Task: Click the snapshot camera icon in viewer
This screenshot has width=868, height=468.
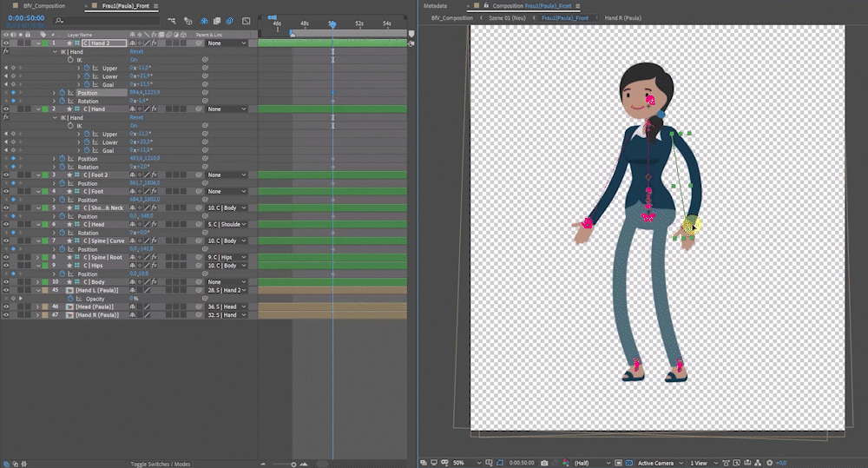Action: 542,463
